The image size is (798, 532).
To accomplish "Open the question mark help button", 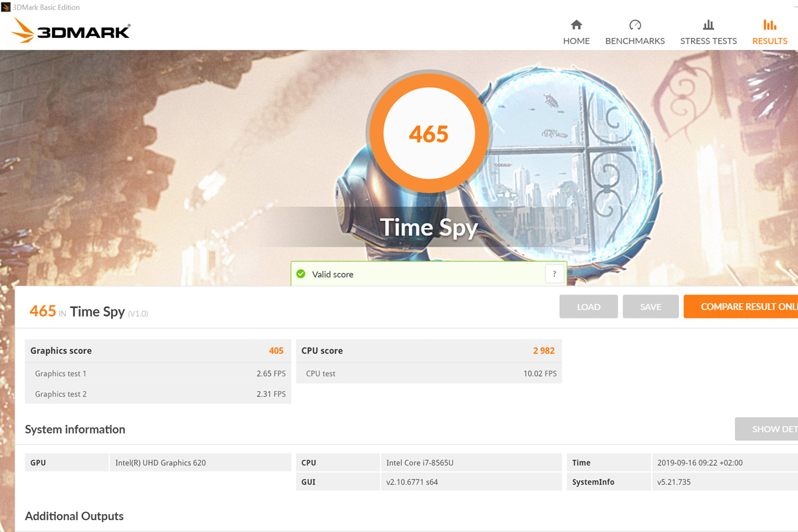I will [555, 274].
